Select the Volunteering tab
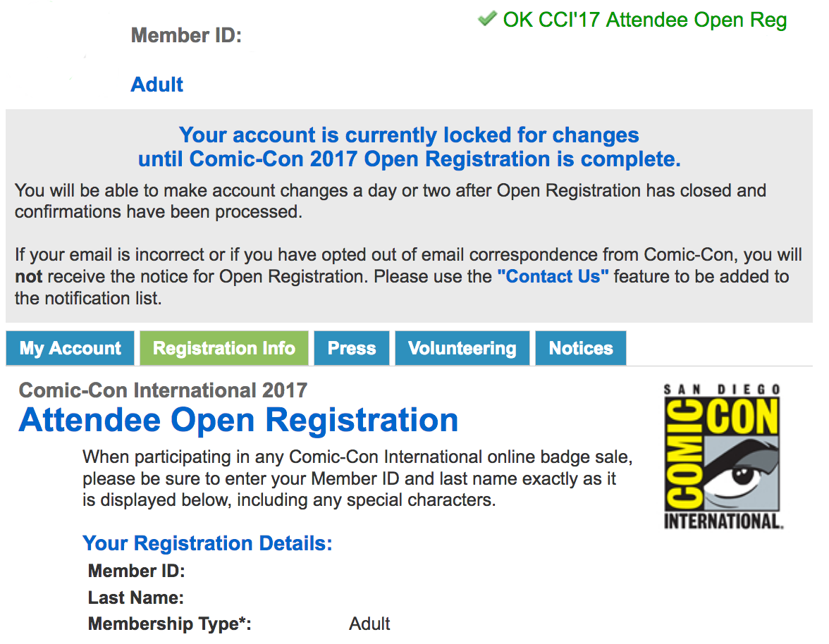The width and height of the screenshot is (829, 644). [x=462, y=348]
